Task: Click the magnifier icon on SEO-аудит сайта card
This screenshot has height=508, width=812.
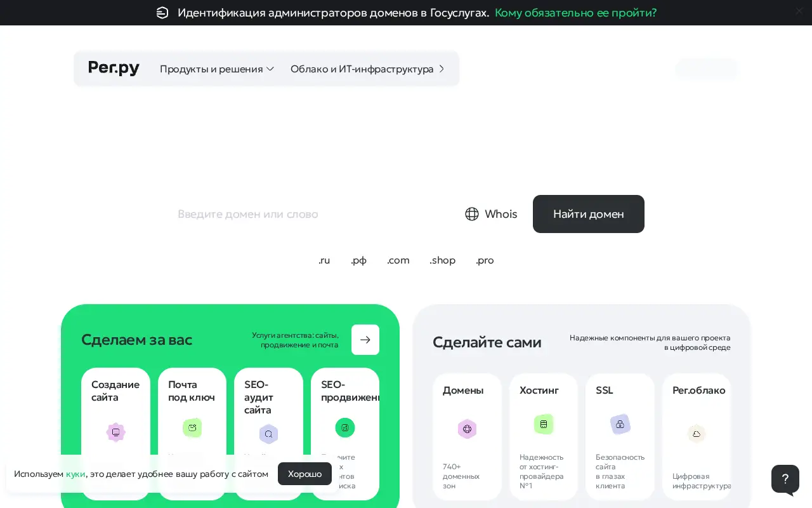Action: (268, 434)
